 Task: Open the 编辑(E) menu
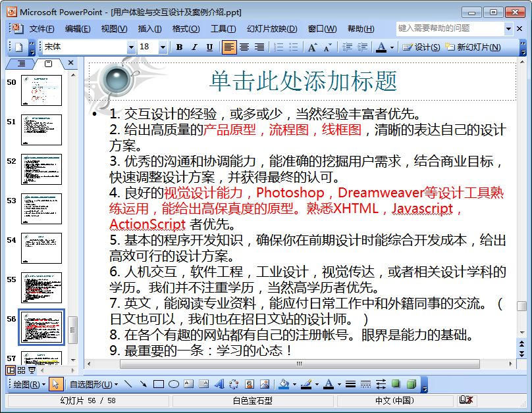point(78,29)
